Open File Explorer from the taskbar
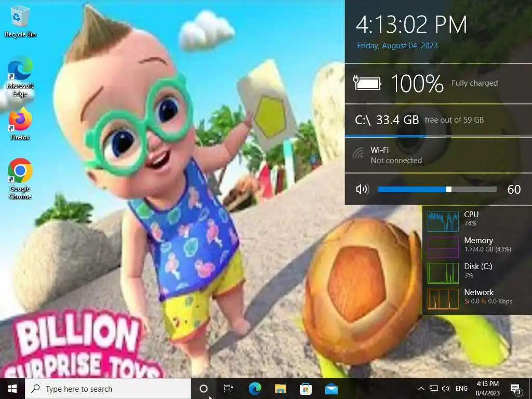This screenshot has height=399, width=532. (280, 389)
